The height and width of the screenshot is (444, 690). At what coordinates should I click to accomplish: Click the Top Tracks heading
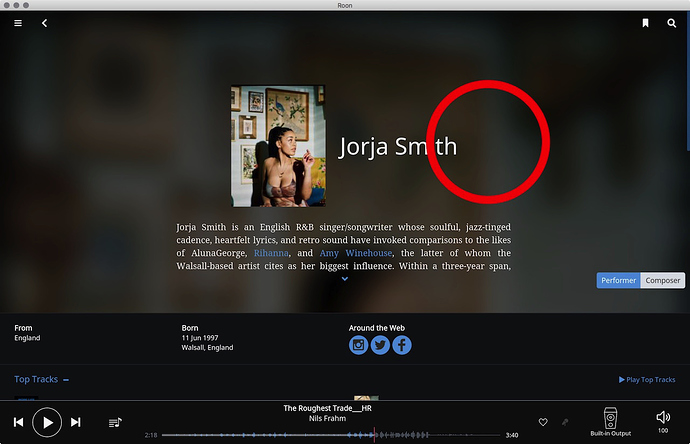(36, 379)
